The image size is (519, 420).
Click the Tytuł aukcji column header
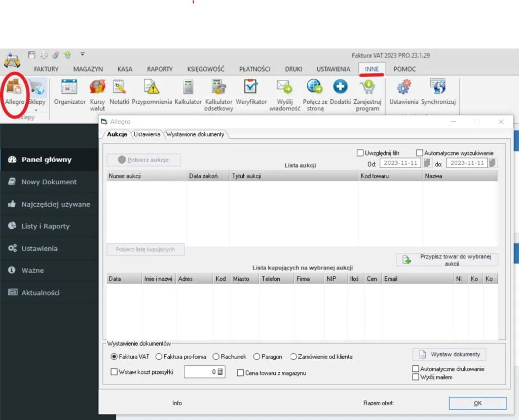tap(294, 176)
